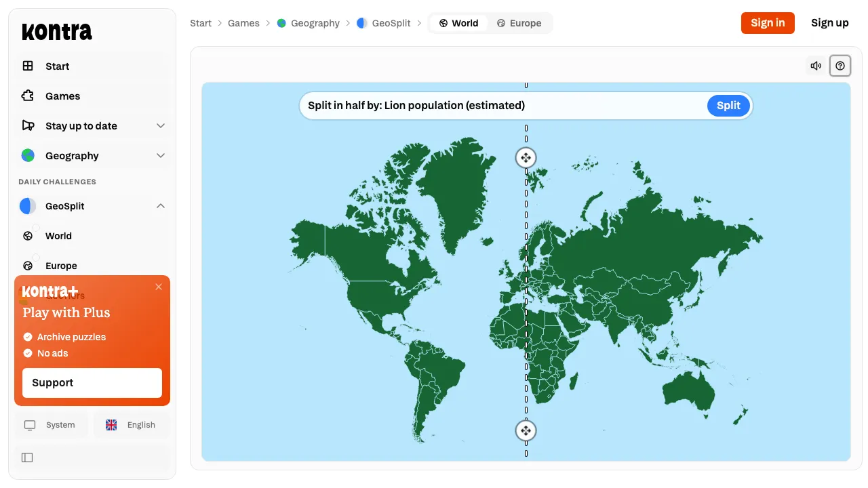Collapse the GeoSplit sidebar section
Viewport: 868px width, 488px height.
[161, 206]
